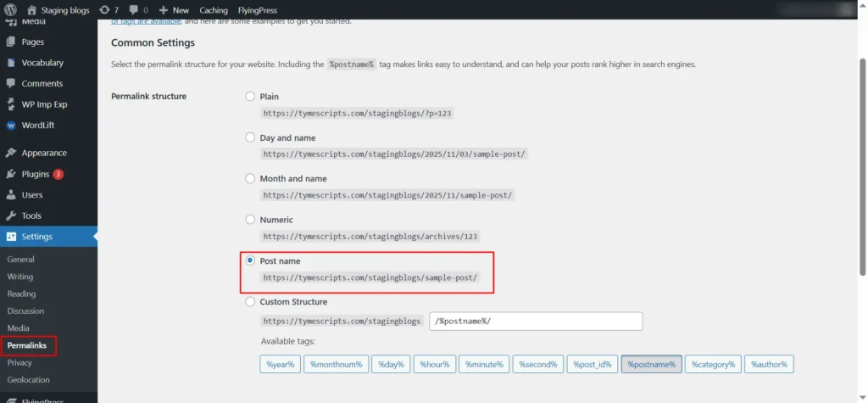
Task: Click the Plugins icon in sidebar
Action: coord(11,174)
